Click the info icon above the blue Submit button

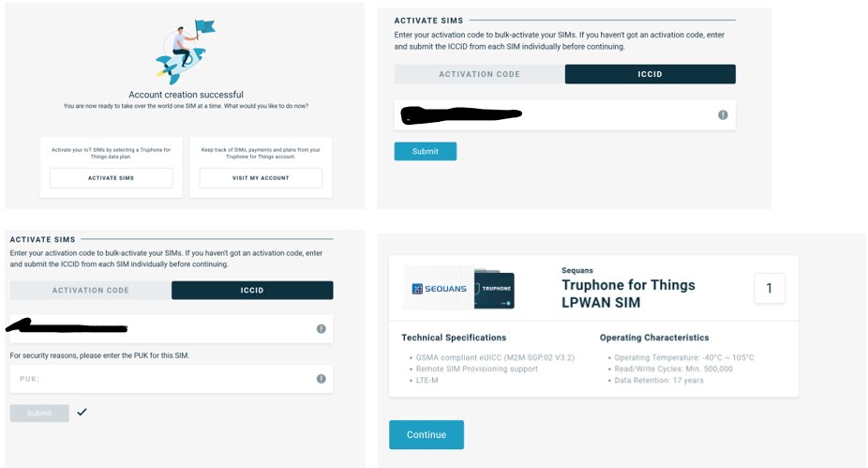(723, 114)
